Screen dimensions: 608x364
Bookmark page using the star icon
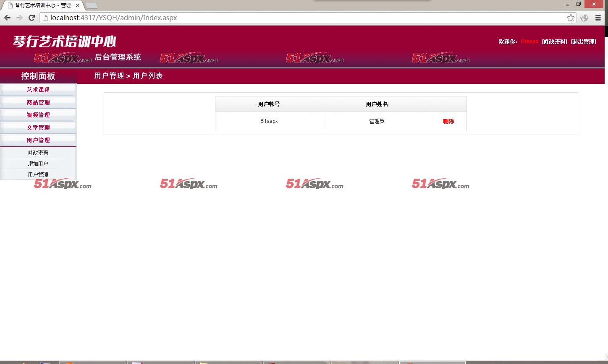pos(571,18)
